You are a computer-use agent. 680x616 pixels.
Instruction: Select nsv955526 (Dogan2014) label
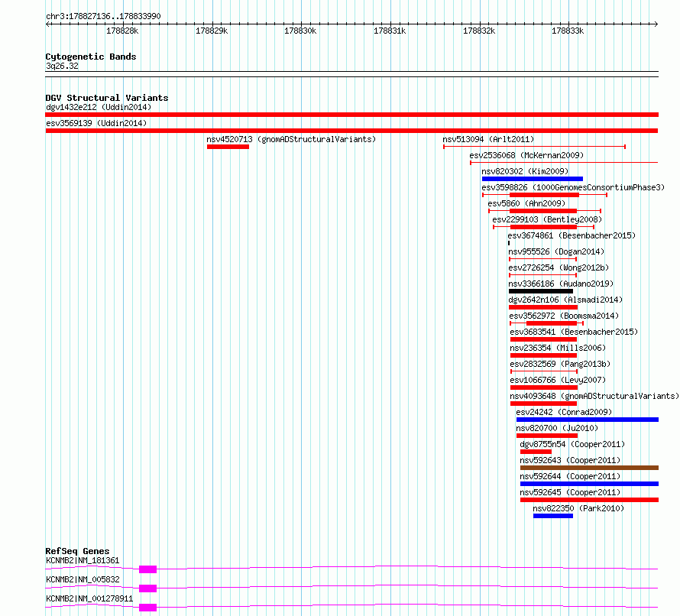click(x=556, y=251)
